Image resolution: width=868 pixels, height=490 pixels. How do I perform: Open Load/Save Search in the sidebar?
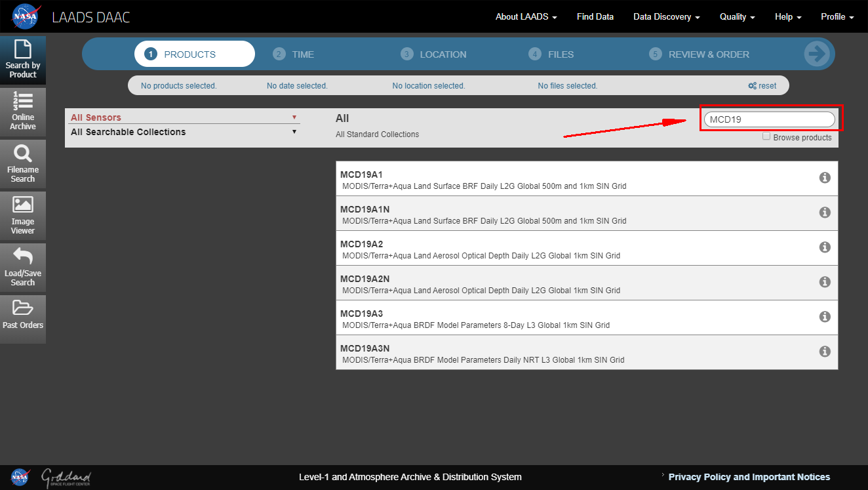(x=23, y=267)
